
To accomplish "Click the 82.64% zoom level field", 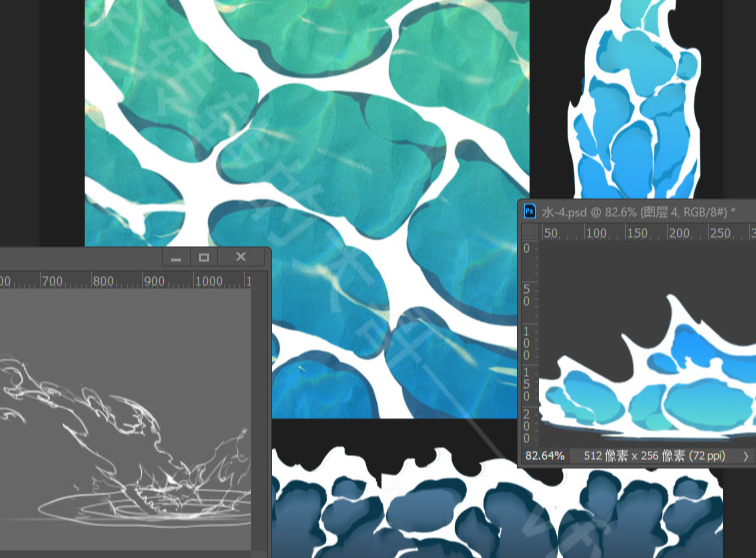I will pos(545,455).
